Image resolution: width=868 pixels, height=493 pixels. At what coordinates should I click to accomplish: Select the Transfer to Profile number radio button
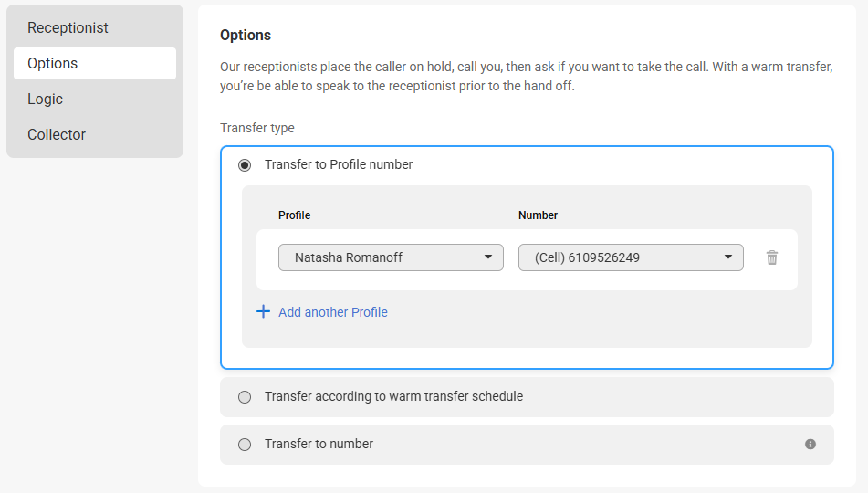(x=245, y=165)
